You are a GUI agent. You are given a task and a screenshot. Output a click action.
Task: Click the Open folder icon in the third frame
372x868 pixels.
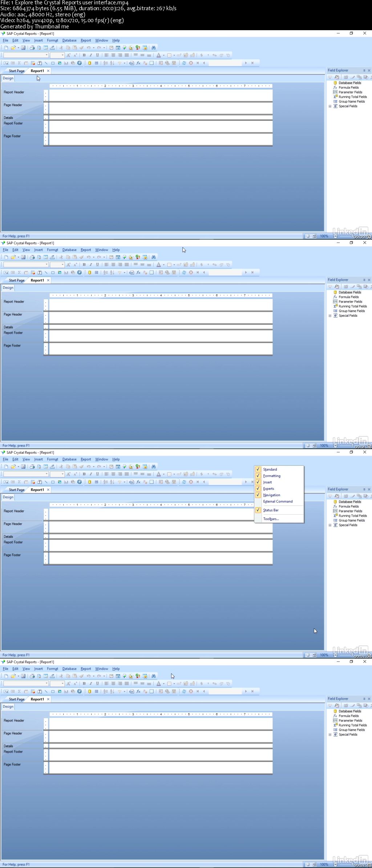click(x=13, y=467)
